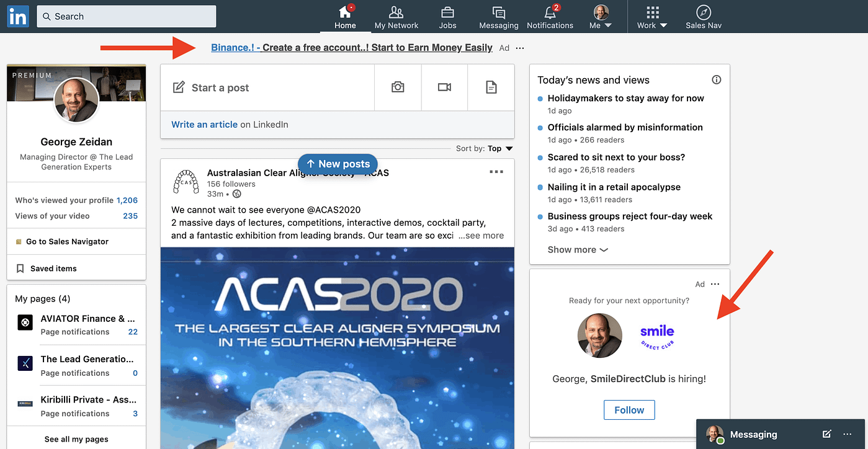
Task: View Who's viewed your profile stats
Action: point(76,200)
